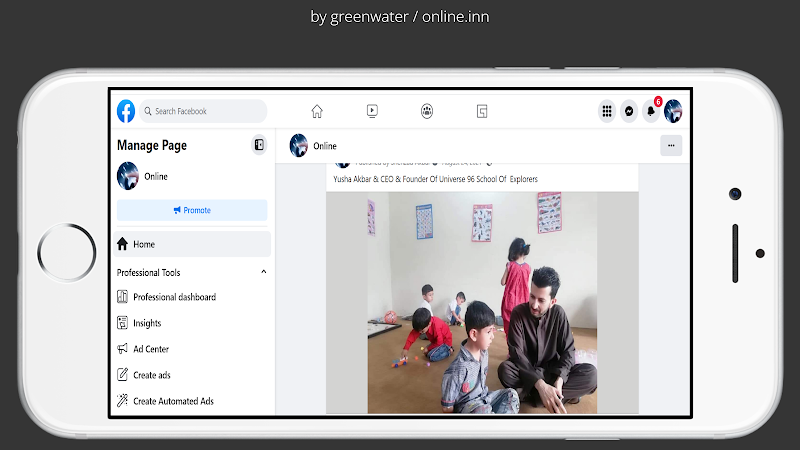Toggle the Manage Page sidebar panel icon

[259, 145]
